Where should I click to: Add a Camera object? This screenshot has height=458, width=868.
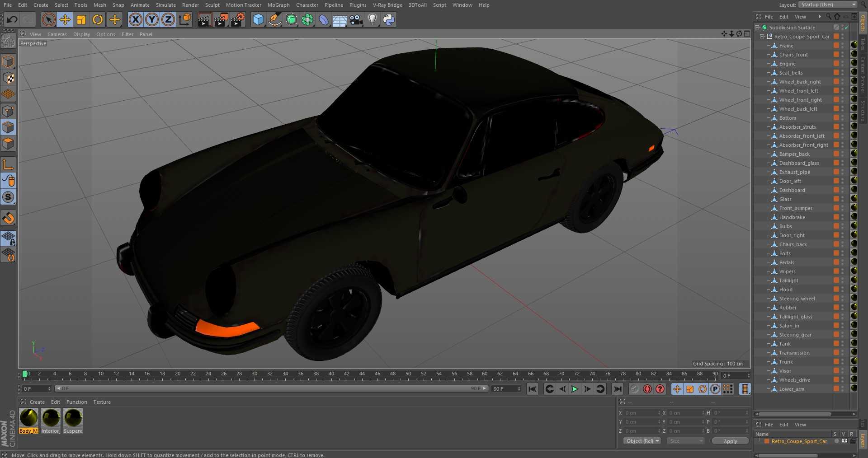point(356,19)
